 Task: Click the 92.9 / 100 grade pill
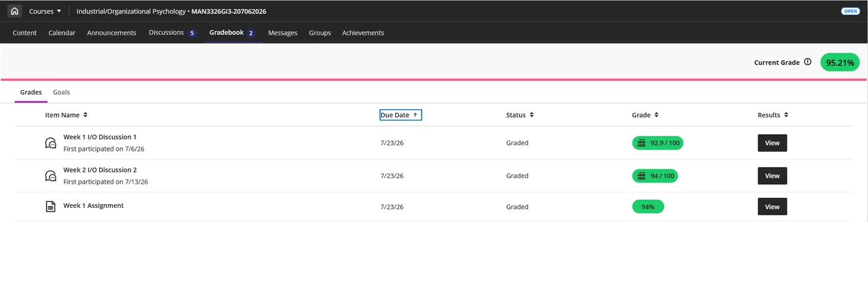pos(658,143)
